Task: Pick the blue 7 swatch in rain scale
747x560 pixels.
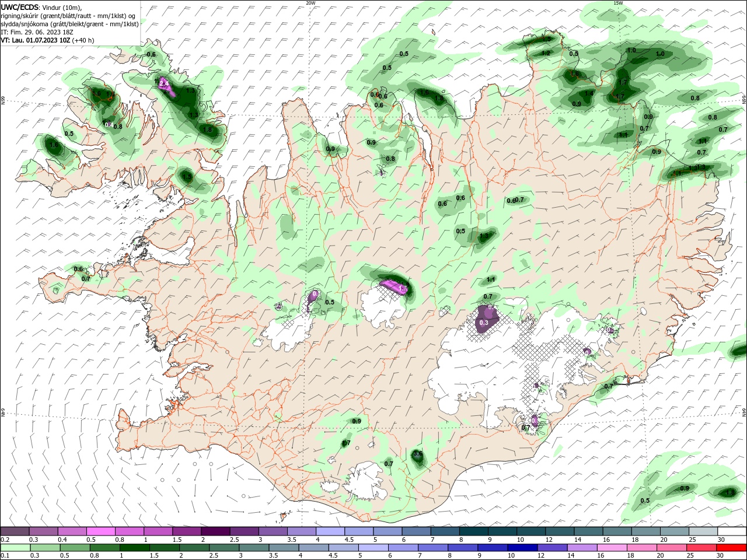Action: click(x=433, y=548)
